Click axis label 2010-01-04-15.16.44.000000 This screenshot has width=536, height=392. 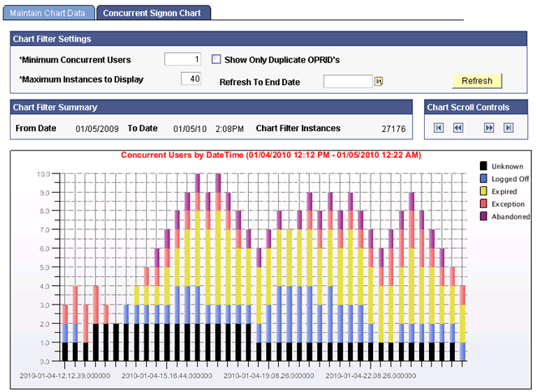click(x=167, y=376)
